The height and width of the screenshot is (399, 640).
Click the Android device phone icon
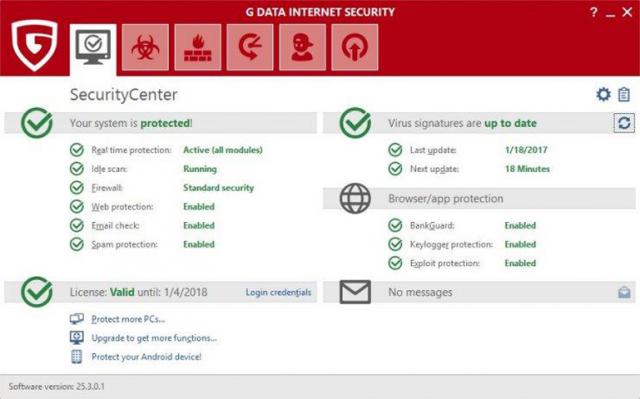(x=76, y=357)
